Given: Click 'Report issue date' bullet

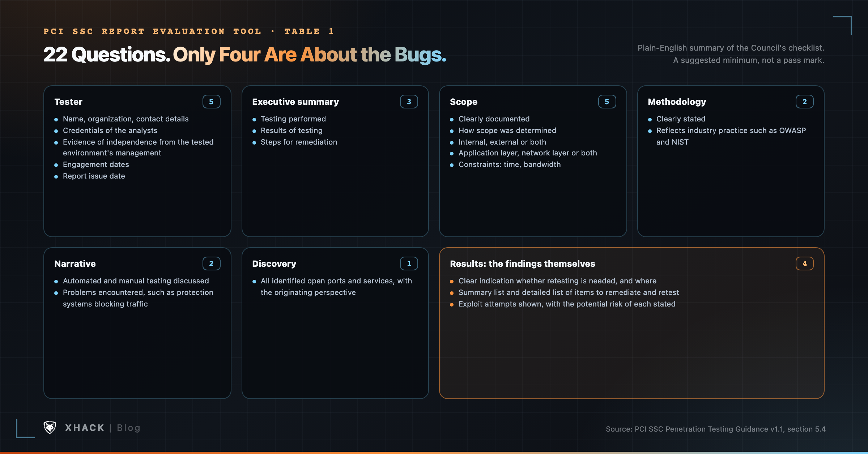Looking at the screenshot, I should coord(94,176).
